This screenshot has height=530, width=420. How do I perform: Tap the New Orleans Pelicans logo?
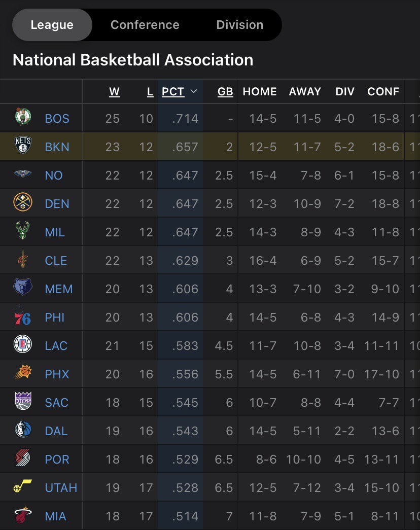click(23, 175)
